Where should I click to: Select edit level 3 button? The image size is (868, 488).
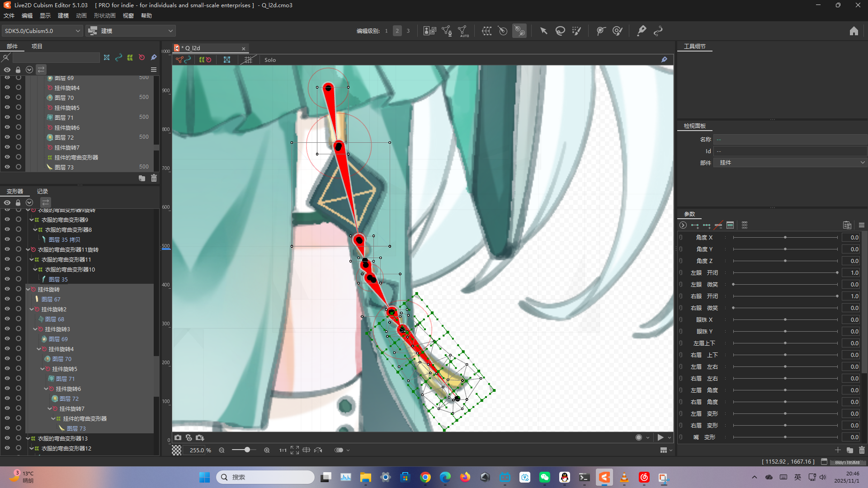(408, 31)
